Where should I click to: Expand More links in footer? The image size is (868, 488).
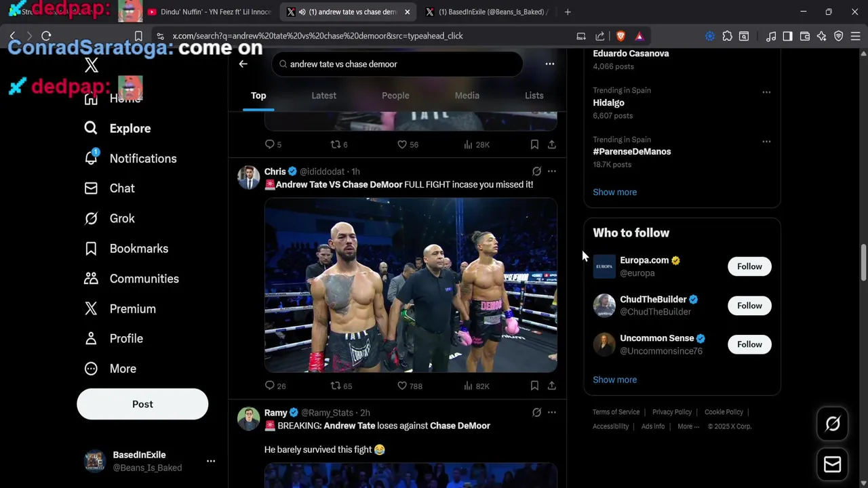(689, 426)
